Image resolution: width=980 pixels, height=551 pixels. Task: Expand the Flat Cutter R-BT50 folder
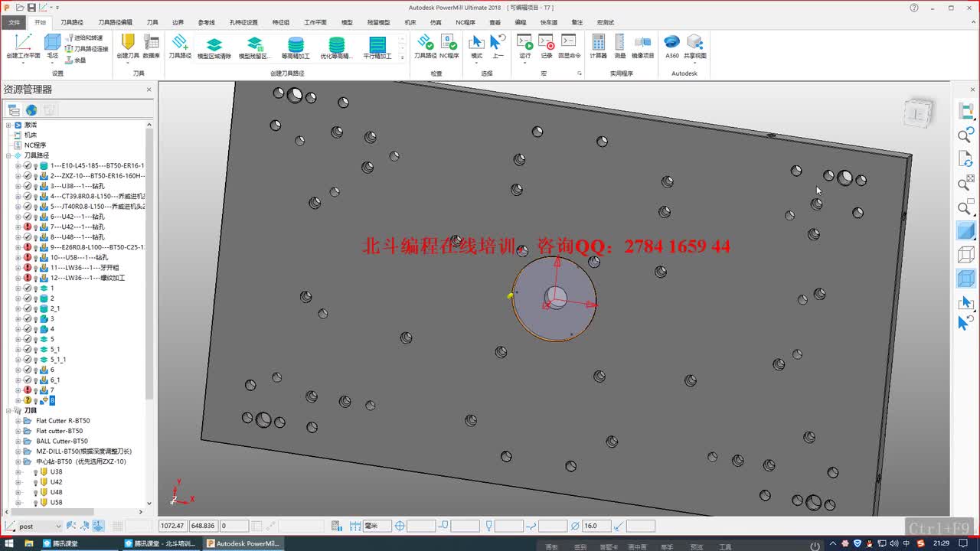[18, 421]
